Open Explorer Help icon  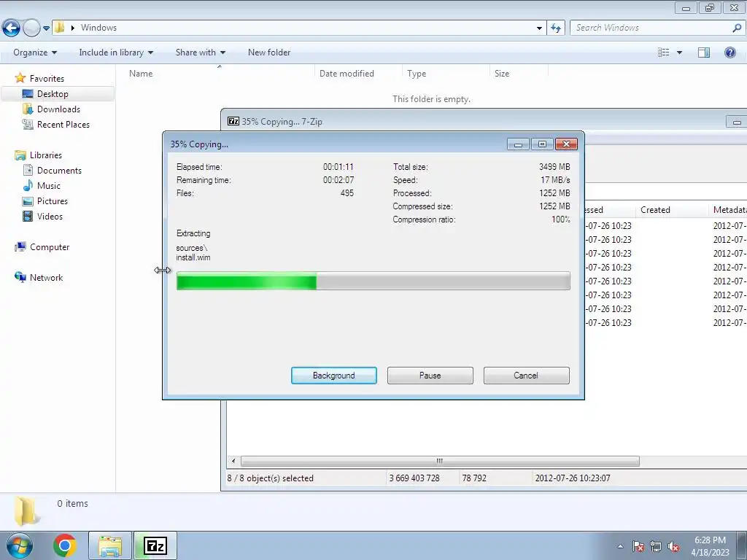(729, 52)
